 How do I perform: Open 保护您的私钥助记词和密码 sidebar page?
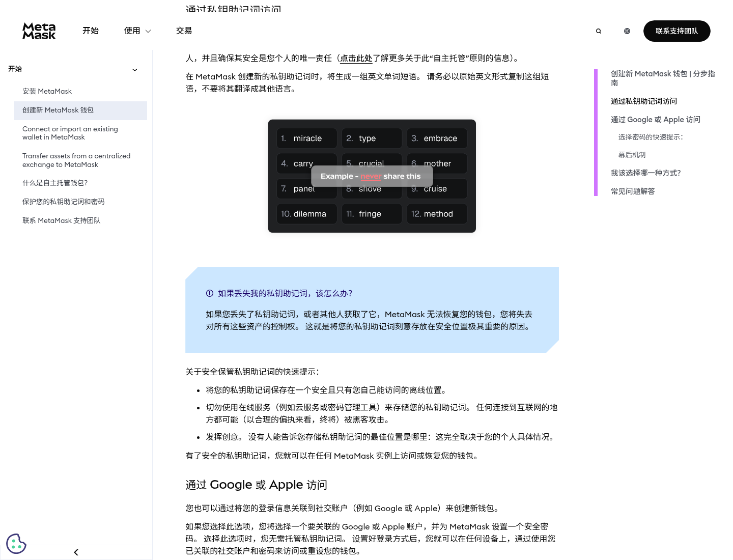coord(64,202)
